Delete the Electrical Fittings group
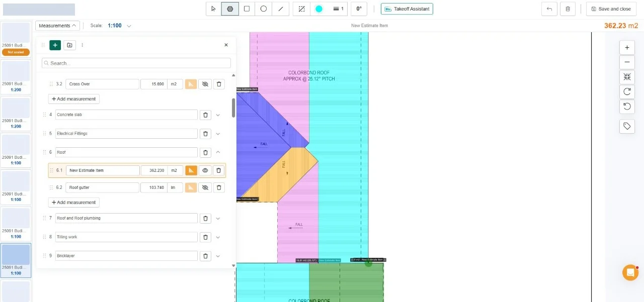This screenshot has height=302, width=644. pyautogui.click(x=205, y=134)
